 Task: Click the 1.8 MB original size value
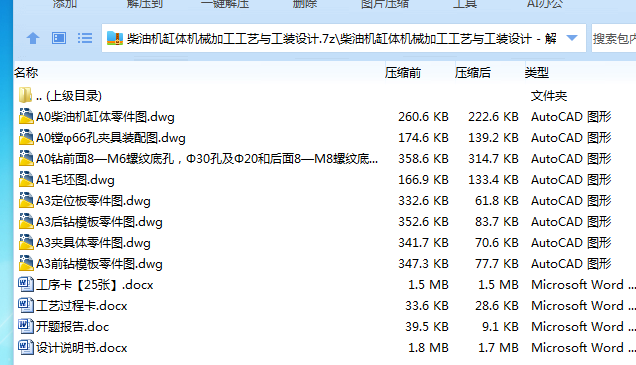click(428, 348)
